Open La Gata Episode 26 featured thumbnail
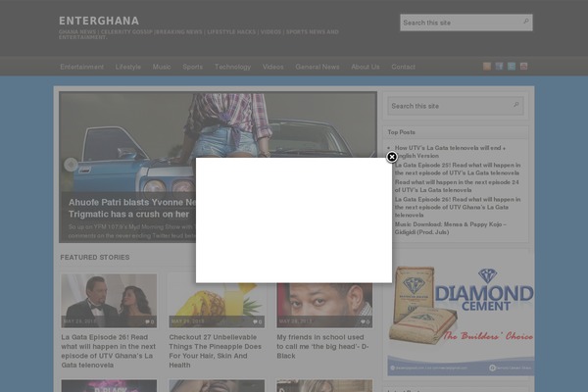This screenshot has width=588, height=392. tap(109, 301)
